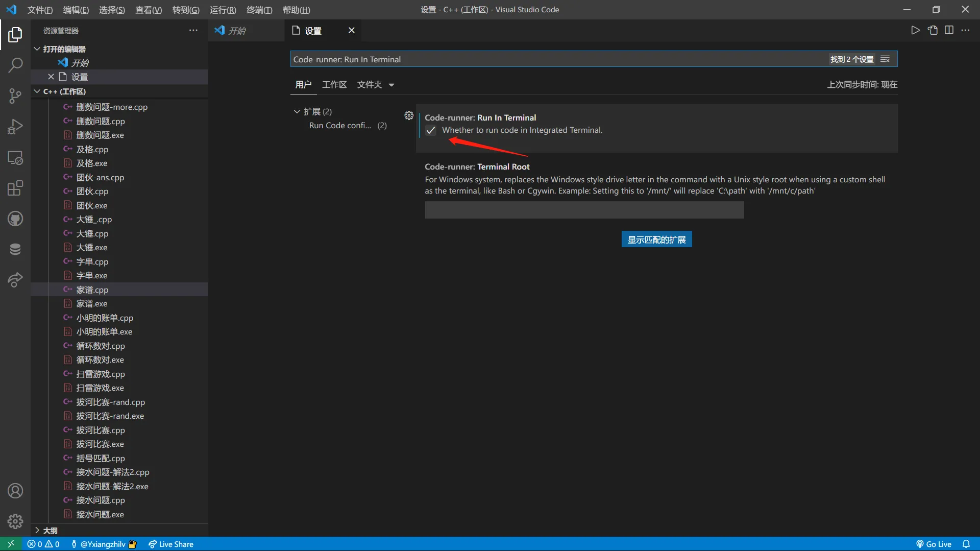Click the split editor icon

(x=949, y=30)
